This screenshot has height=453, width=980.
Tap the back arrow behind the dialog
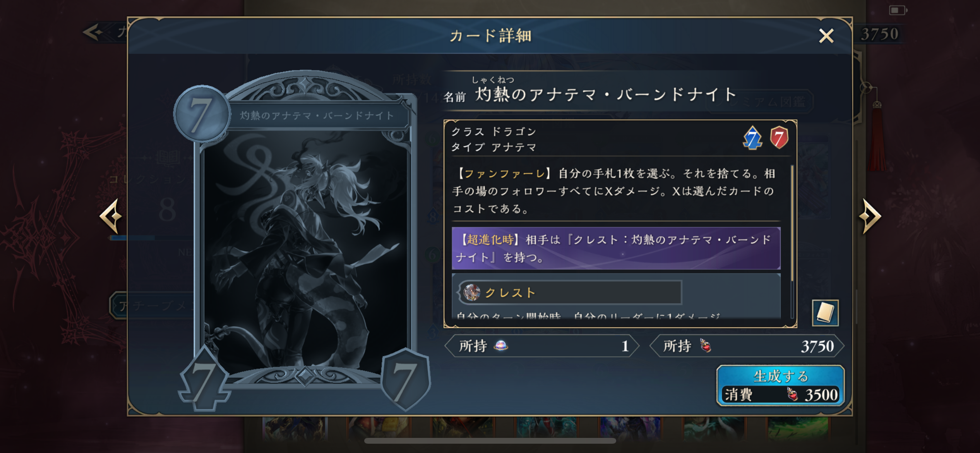(93, 32)
